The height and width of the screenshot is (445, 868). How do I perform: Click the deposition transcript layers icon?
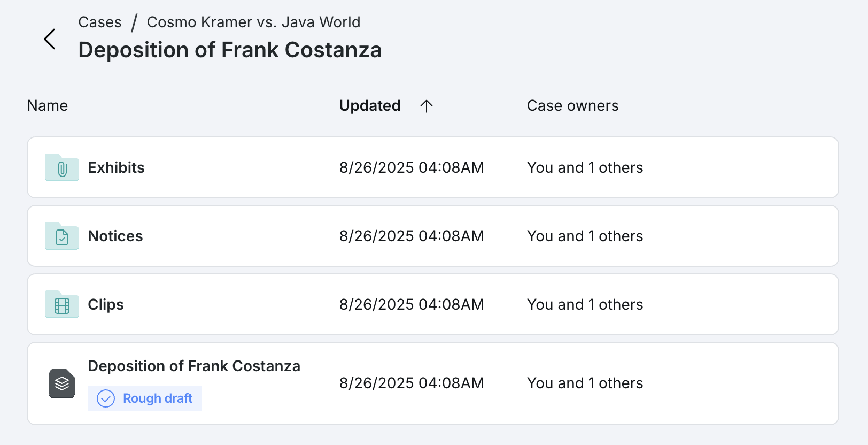click(x=62, y=383)
